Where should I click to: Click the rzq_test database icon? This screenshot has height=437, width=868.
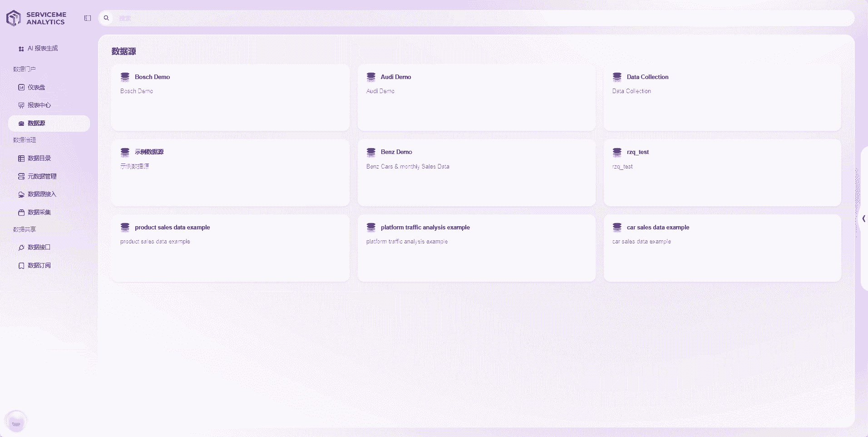coord(617,152)
